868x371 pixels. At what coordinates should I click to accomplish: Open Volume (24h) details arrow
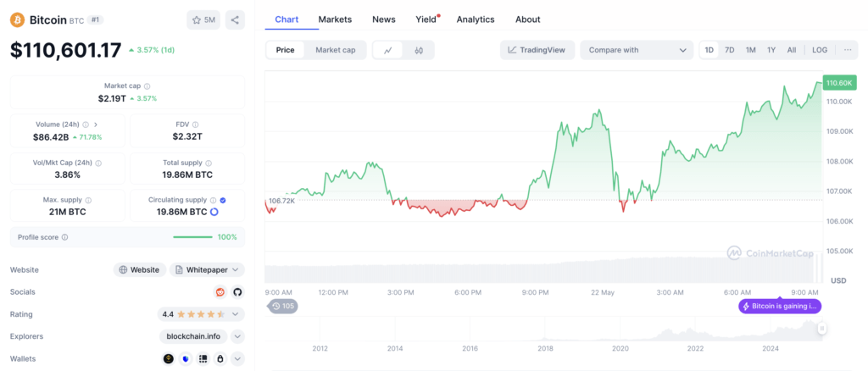(x=95, y=125)
